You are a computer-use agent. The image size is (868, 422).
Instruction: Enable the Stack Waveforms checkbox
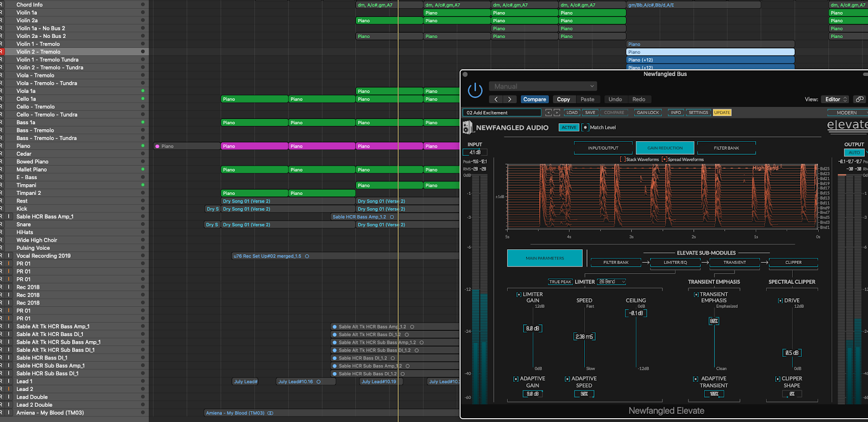[x=623, y=160]
